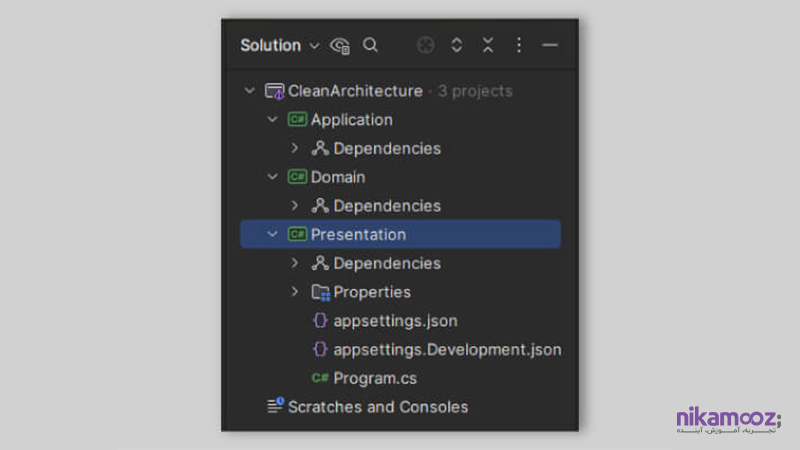Click the search magnifier icon
This screenshot has width=800, height=450.
click(370, 45)
